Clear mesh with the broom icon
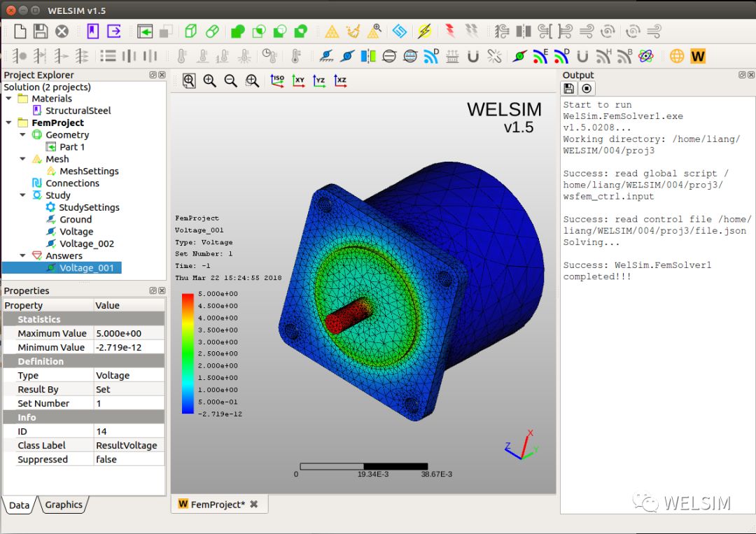 click(353, 31)
